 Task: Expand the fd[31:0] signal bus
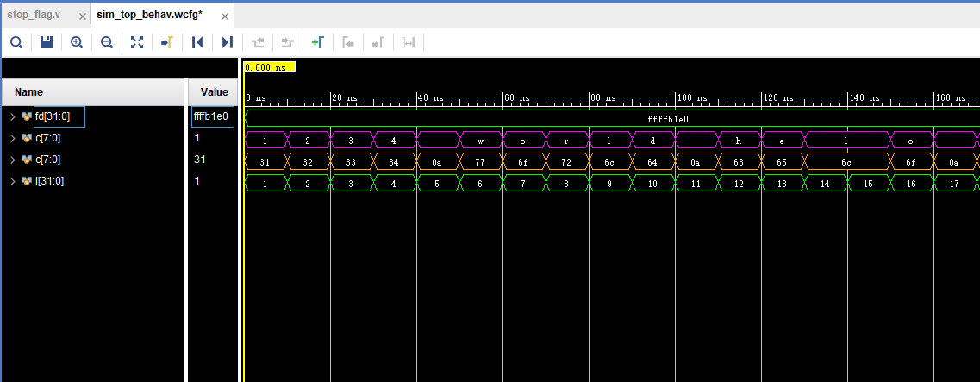click(13, 116)
